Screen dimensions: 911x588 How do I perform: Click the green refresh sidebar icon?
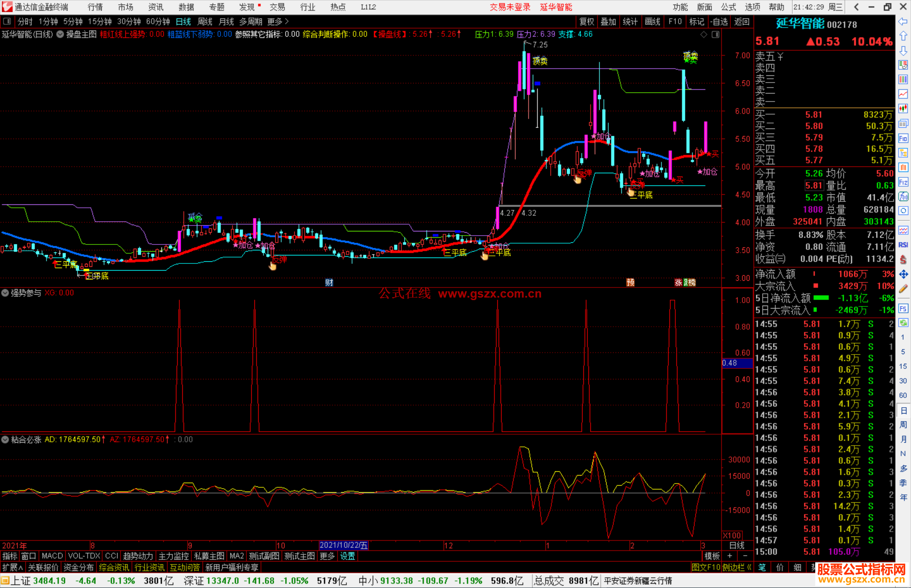click(x=903, y=323)
